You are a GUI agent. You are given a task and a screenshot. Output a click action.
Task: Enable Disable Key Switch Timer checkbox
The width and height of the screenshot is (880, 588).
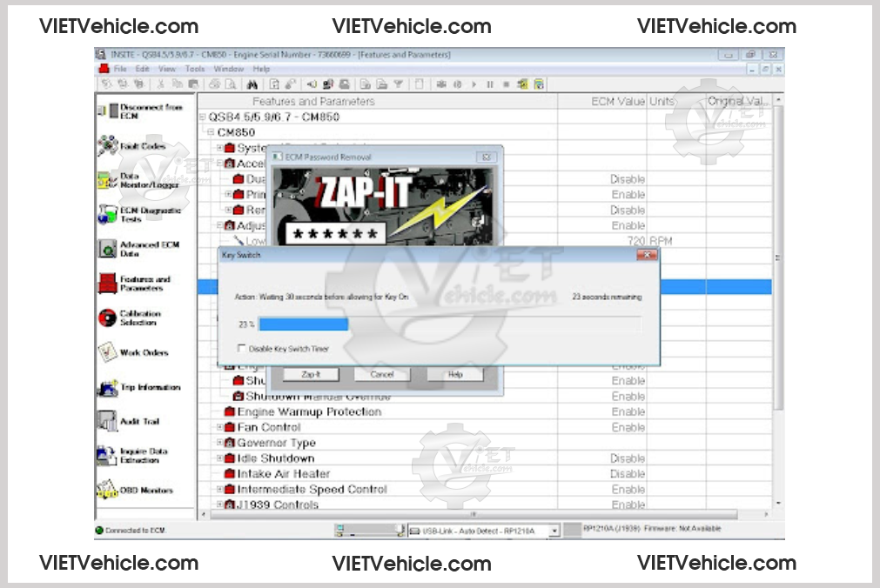click(x=243, y=349)
